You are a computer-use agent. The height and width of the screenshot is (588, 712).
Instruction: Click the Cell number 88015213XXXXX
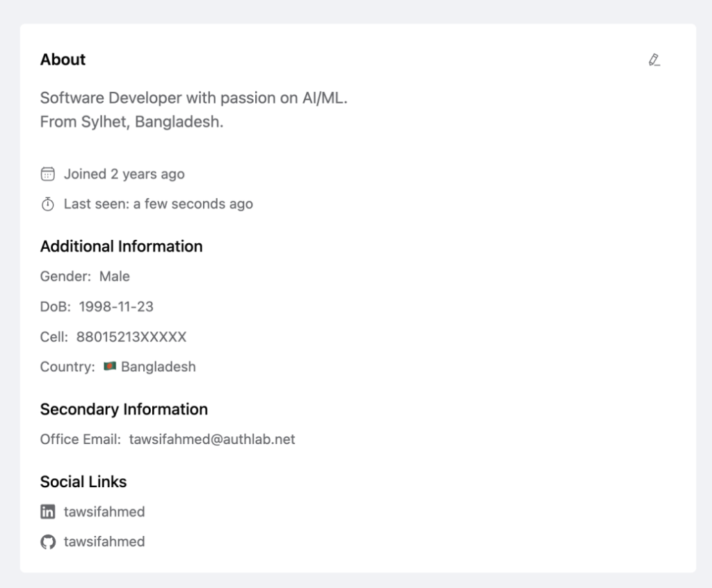[131, 337]
